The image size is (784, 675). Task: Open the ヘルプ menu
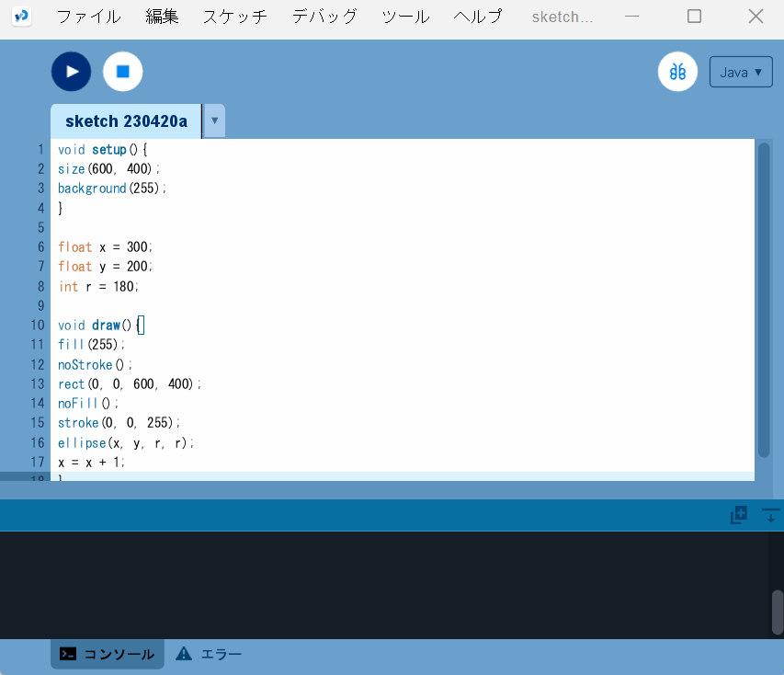478,17
